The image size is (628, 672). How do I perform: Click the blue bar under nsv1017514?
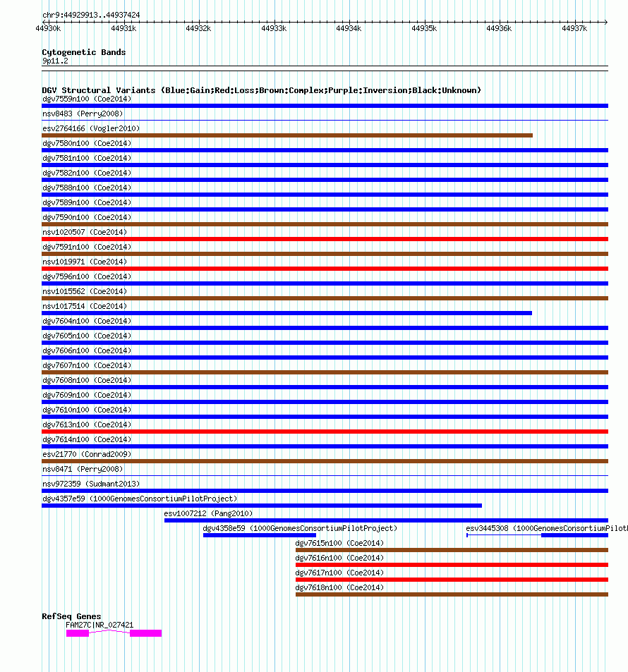coord(286,313)
